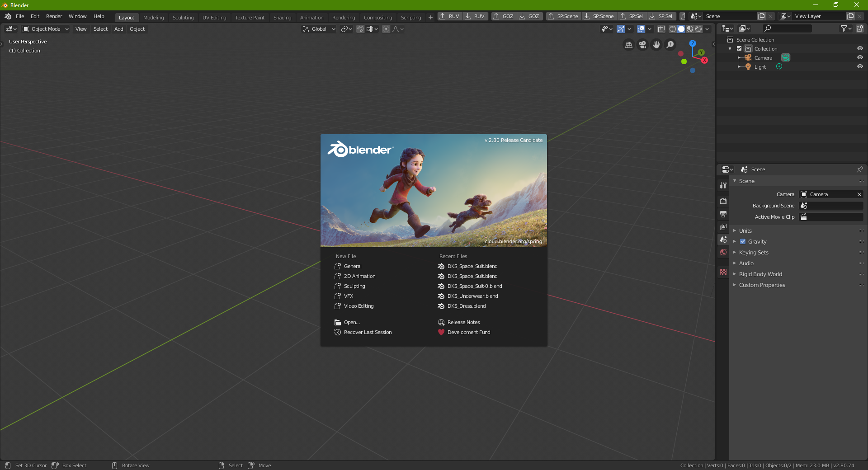Open the viewport Add menu
868x470 pixels.
tap(118, 29)
